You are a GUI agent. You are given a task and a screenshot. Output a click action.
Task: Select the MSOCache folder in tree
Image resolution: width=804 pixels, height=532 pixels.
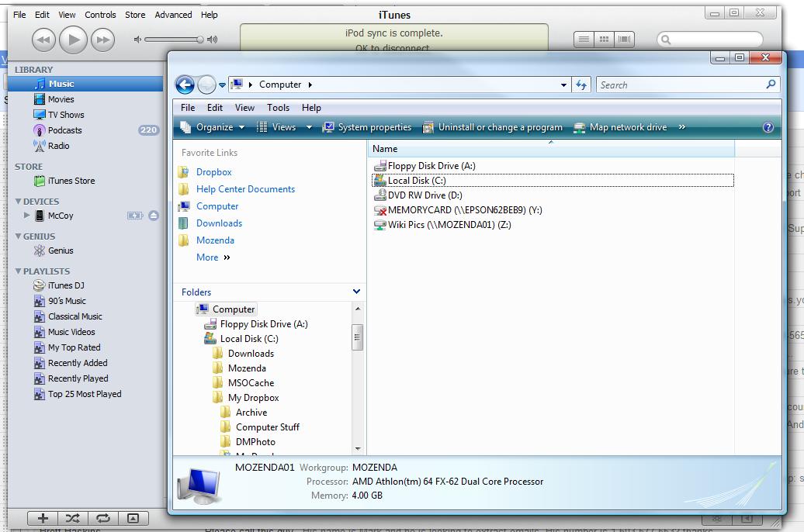(x=251, y=383)
